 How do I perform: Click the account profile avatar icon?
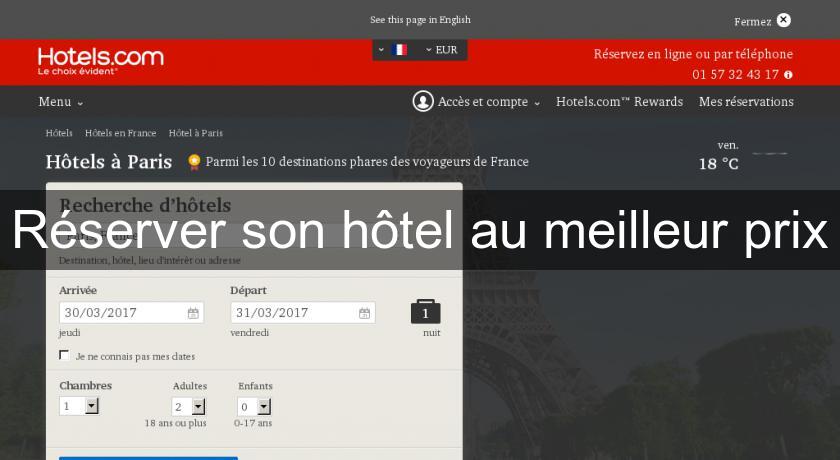(x=423, y=101)
